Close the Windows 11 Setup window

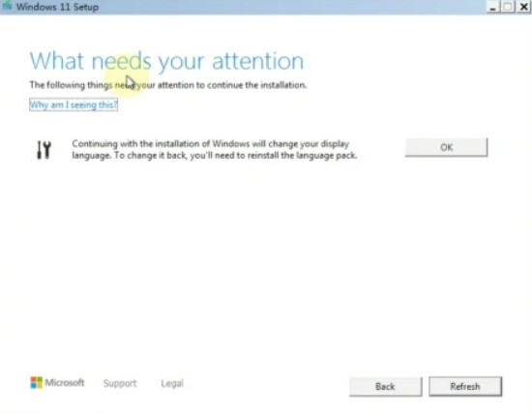(523, 7)
